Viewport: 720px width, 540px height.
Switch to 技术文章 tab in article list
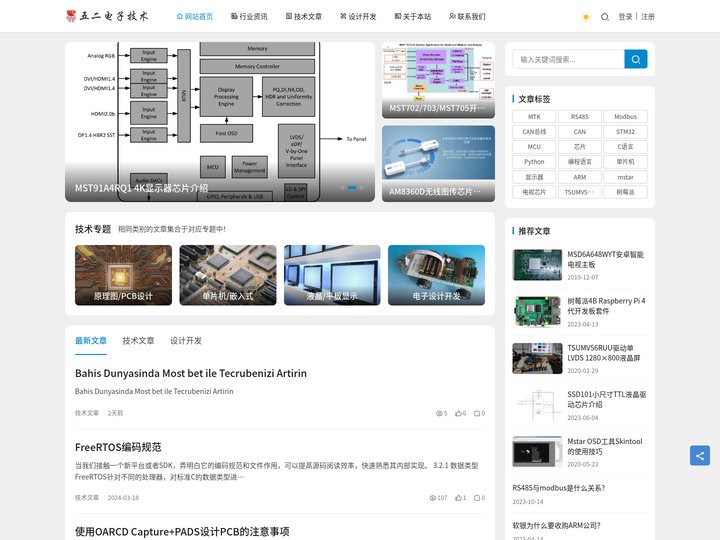click(138, 341)
